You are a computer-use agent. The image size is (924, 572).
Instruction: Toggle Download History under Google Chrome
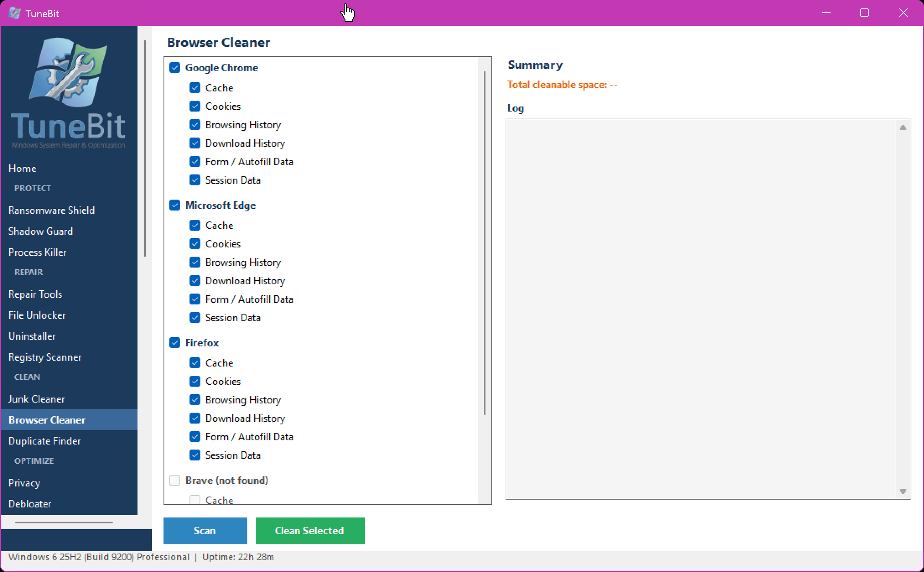coord(195,143)
